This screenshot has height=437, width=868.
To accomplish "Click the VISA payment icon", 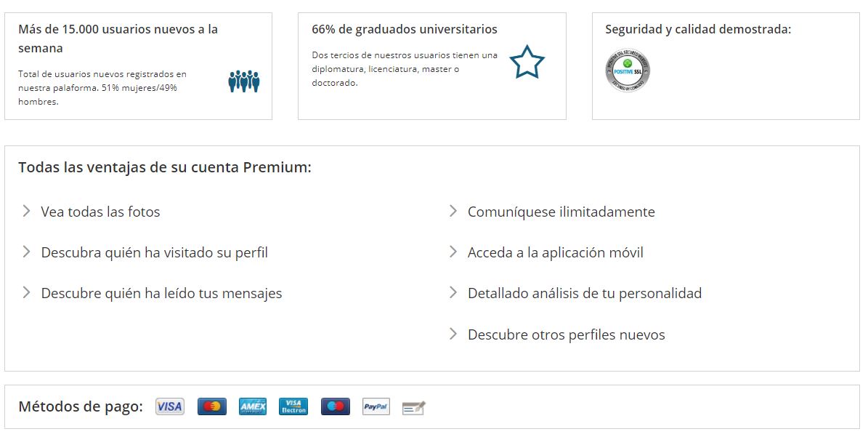I will (169, 406).
